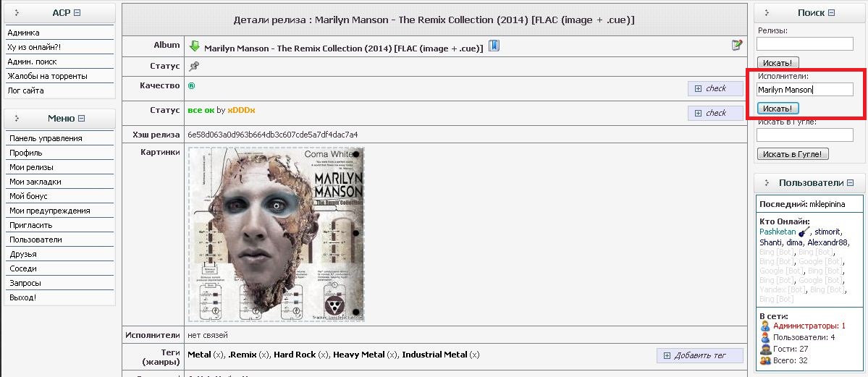
Task: Open user xDDDx profile link
Action: pyautogui.click(x=241, y=110)
